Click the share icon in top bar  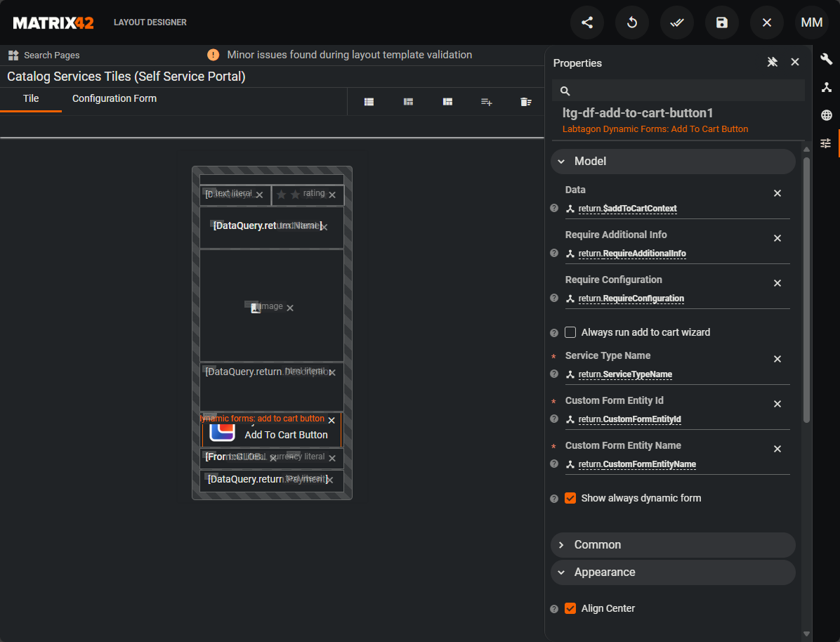pos(587,22)
